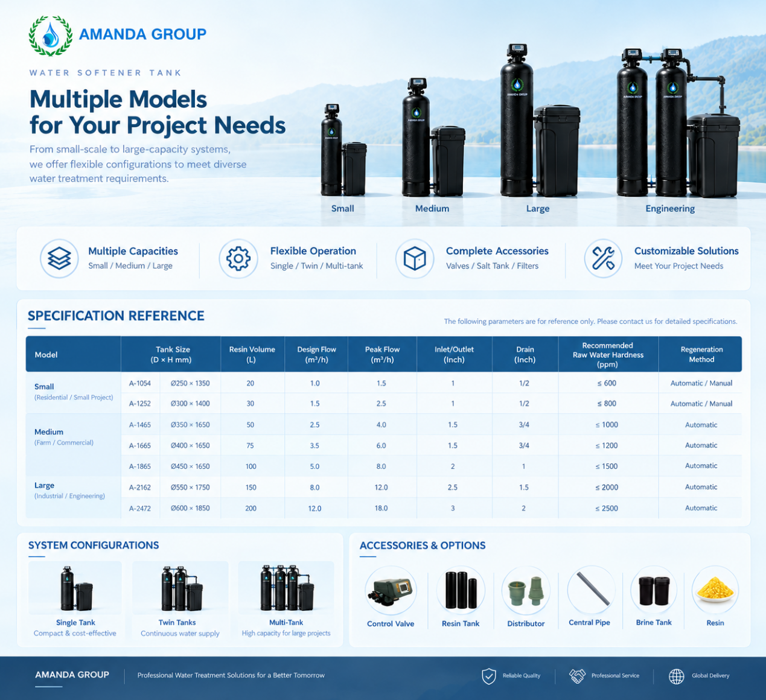Image resolution: width=766 pixels, height=700 pixels.
Task: Open the Single Tank configuration image
Action: [75, 588]
